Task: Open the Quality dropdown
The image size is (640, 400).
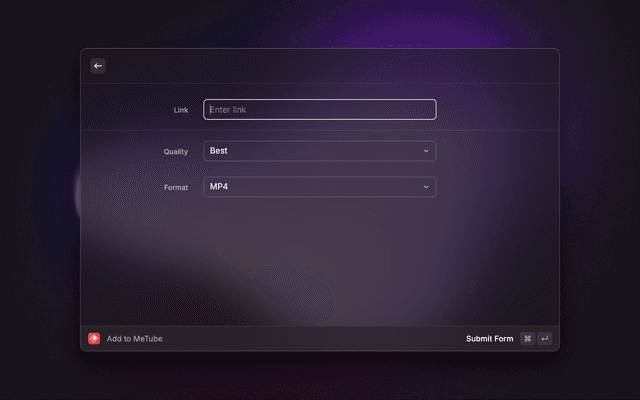Action: [x=319, y=151]
